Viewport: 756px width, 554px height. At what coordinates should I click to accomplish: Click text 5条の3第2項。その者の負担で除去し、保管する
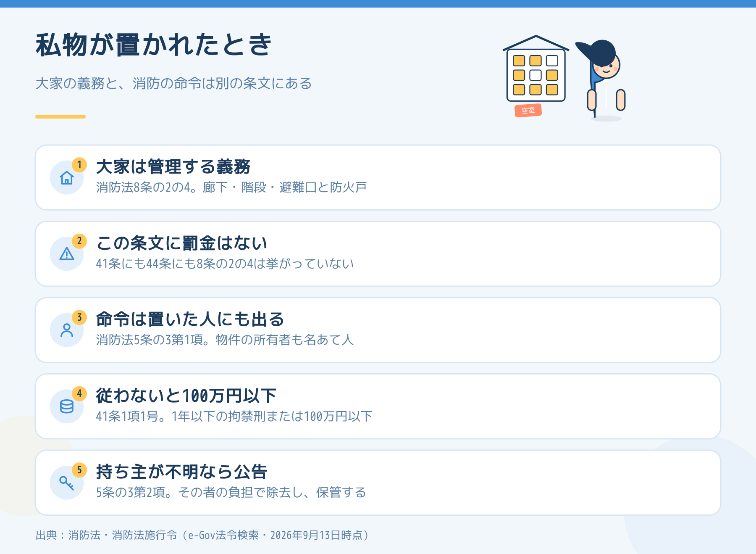(231, 492)
